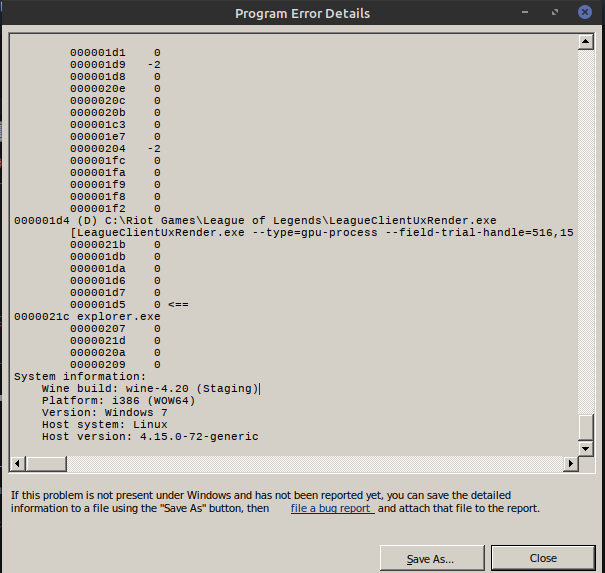Click the thread line '000001fc'
The height and width of the screenshot is (573, 605).
[115, 161]
